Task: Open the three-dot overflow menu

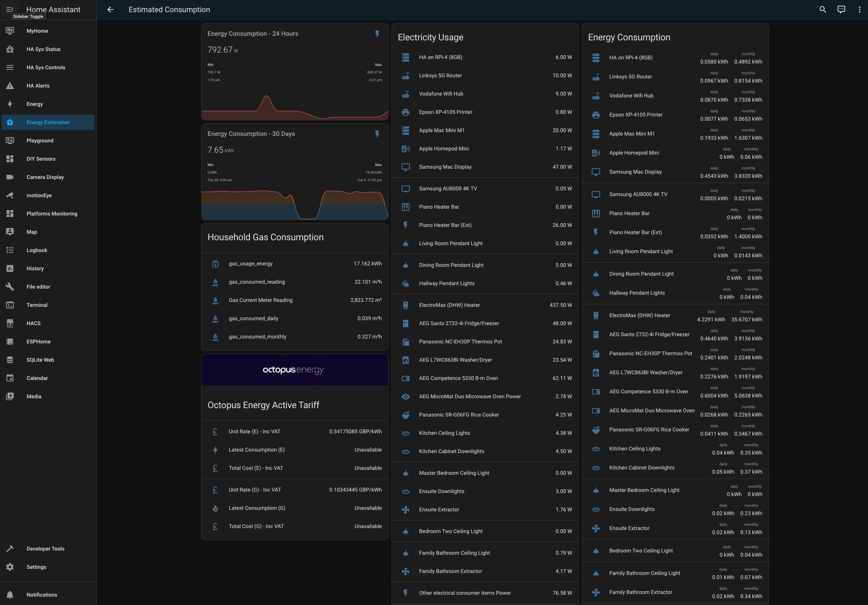Action: pos(859,10)
